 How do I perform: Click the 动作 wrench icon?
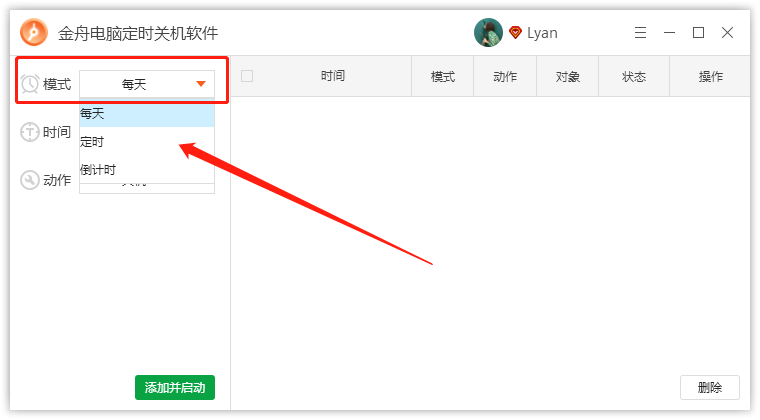[x=30, y=180]
